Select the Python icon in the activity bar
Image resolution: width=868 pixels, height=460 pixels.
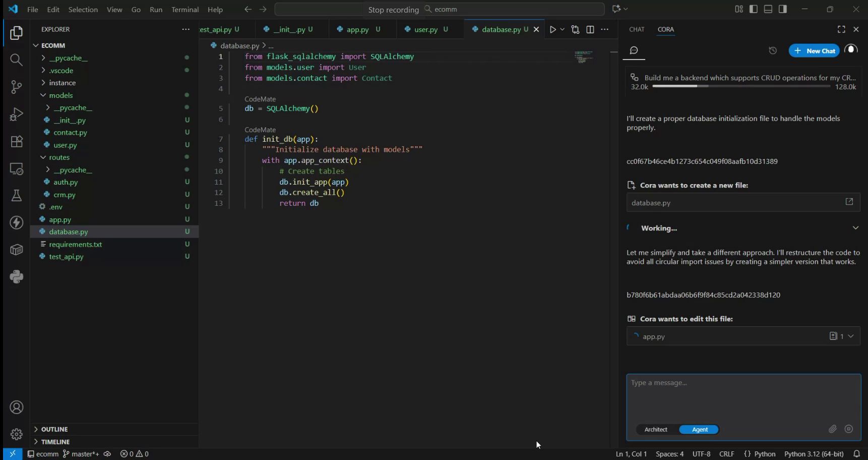pyautogui.click(x=17, y=277)
